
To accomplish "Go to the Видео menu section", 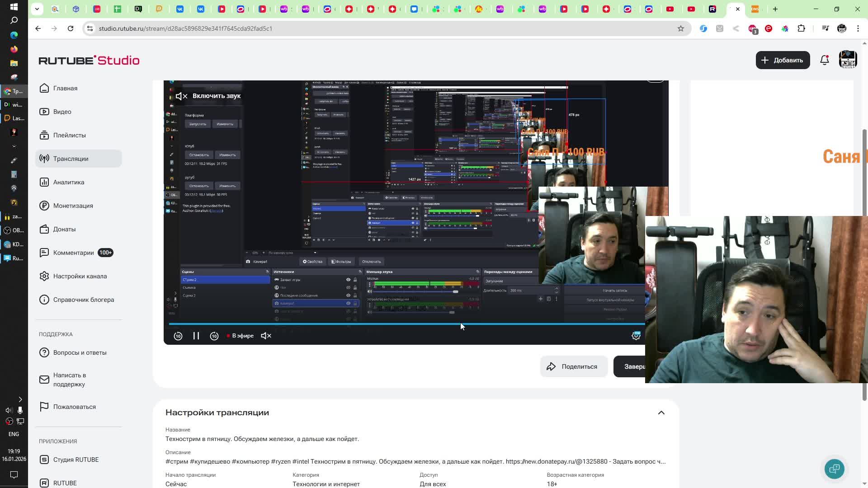I will click(x=62, y=112).
